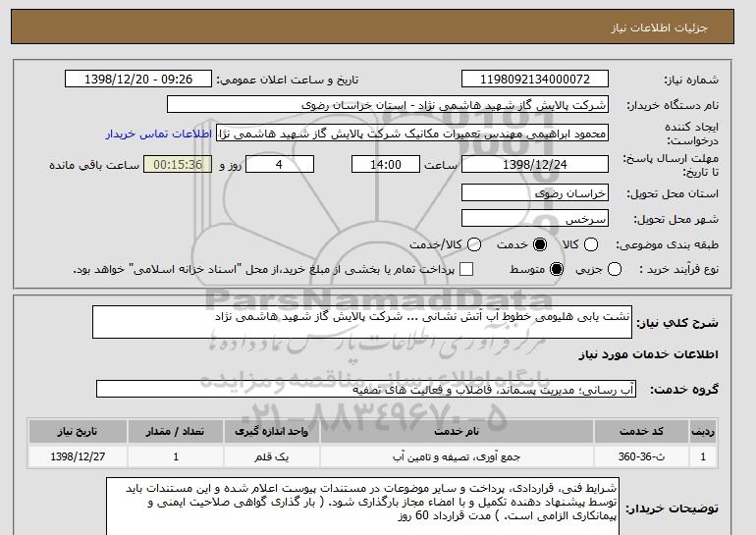Click the تعداد / مقدار column header

176,431
